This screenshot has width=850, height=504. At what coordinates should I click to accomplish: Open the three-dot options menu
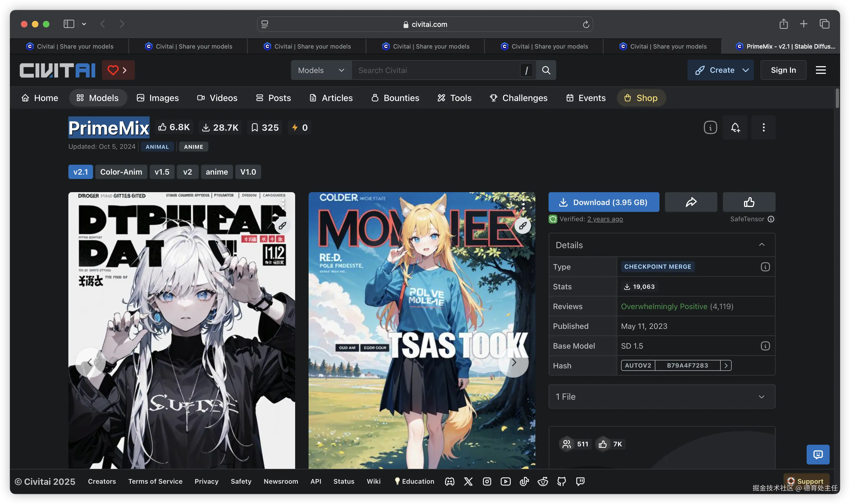click(764, 127)
